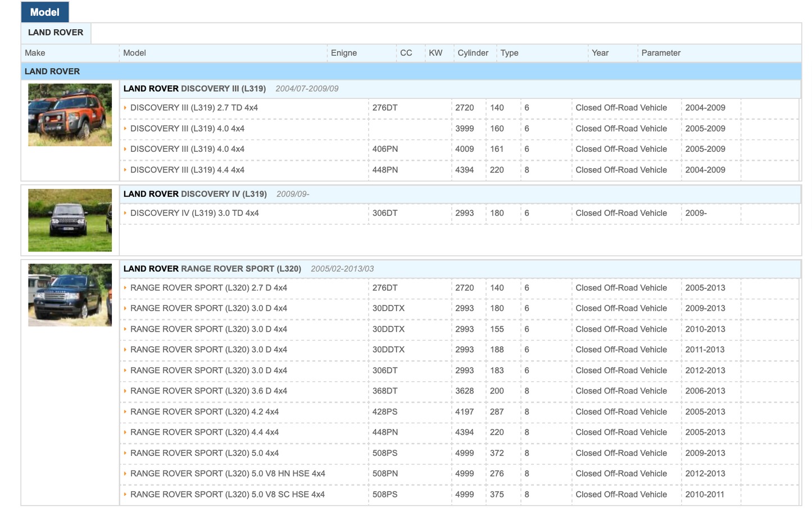Select DISCOVERY IV (L319) 3.0 TD 4x4
The height and width of the screenshot is (520, 812).
pos(194,213)
